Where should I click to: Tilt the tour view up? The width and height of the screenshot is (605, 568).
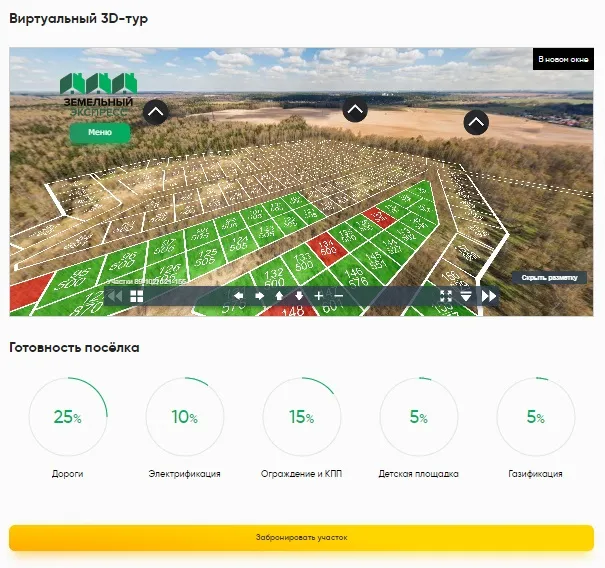279,296
